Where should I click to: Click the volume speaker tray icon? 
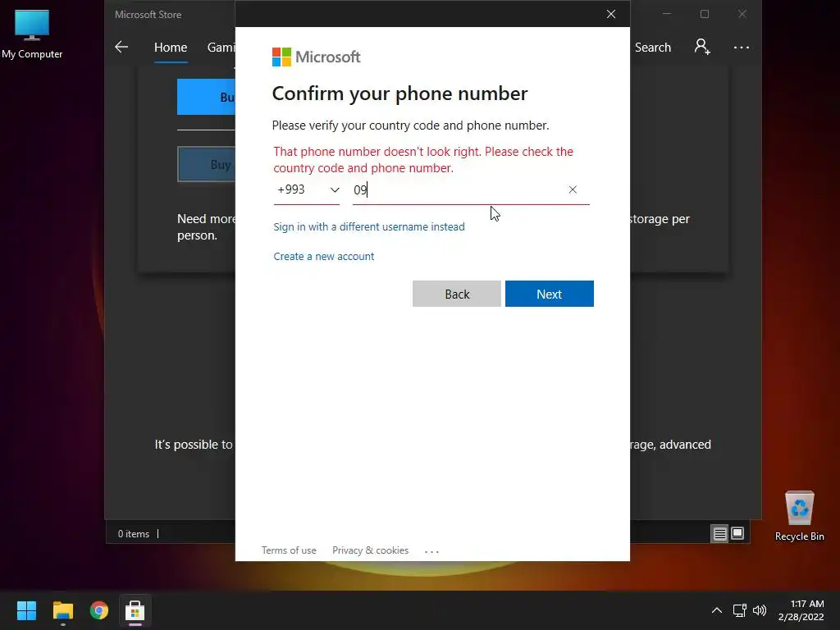click(x=760, y=610)
